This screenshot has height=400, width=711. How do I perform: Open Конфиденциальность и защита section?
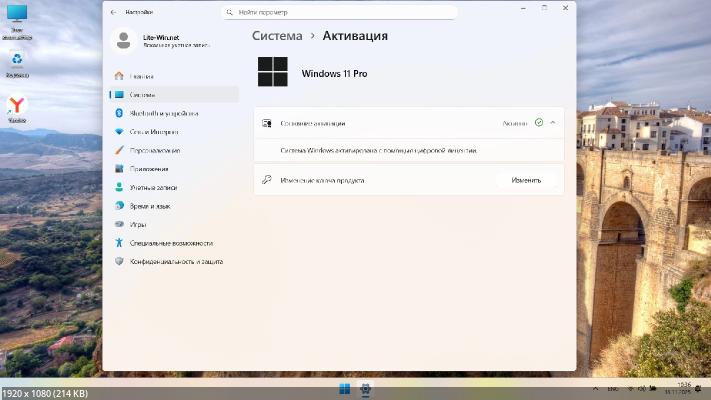[x=174, y=261]
